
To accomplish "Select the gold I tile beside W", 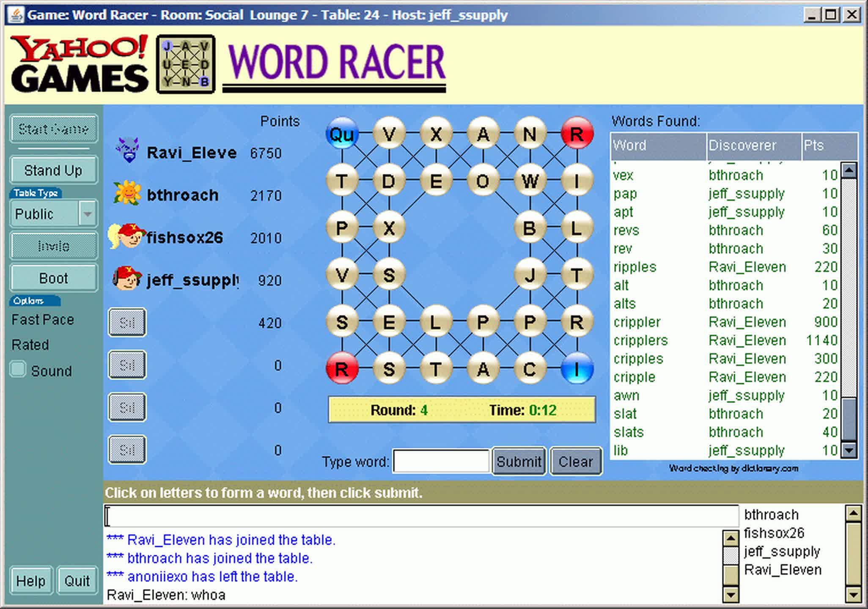I will 577,181.
